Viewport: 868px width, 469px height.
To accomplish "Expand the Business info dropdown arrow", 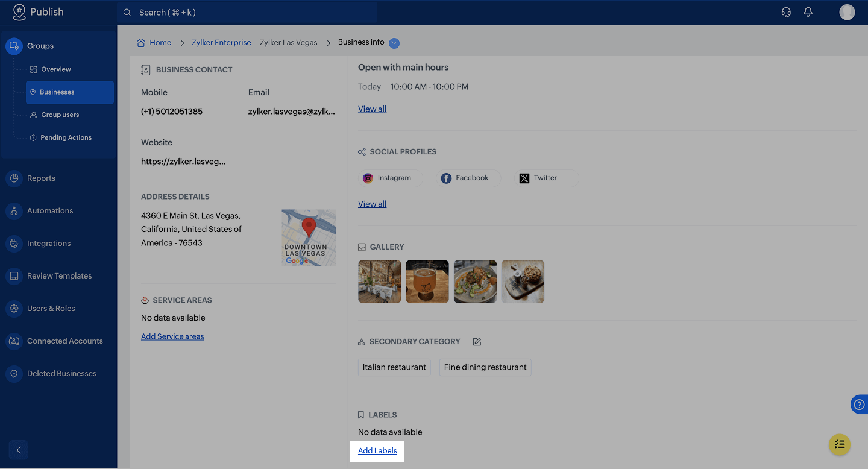I will [394, 43].
